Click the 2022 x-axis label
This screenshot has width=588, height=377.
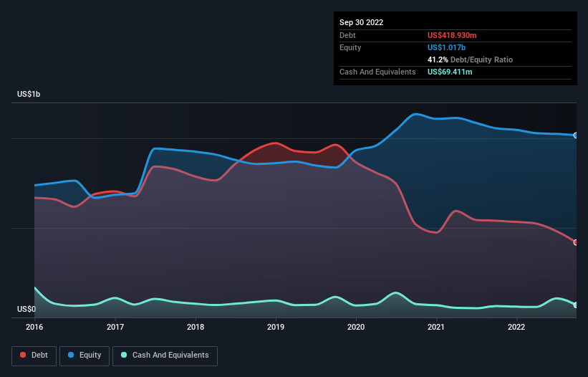(x=516, y=327)
